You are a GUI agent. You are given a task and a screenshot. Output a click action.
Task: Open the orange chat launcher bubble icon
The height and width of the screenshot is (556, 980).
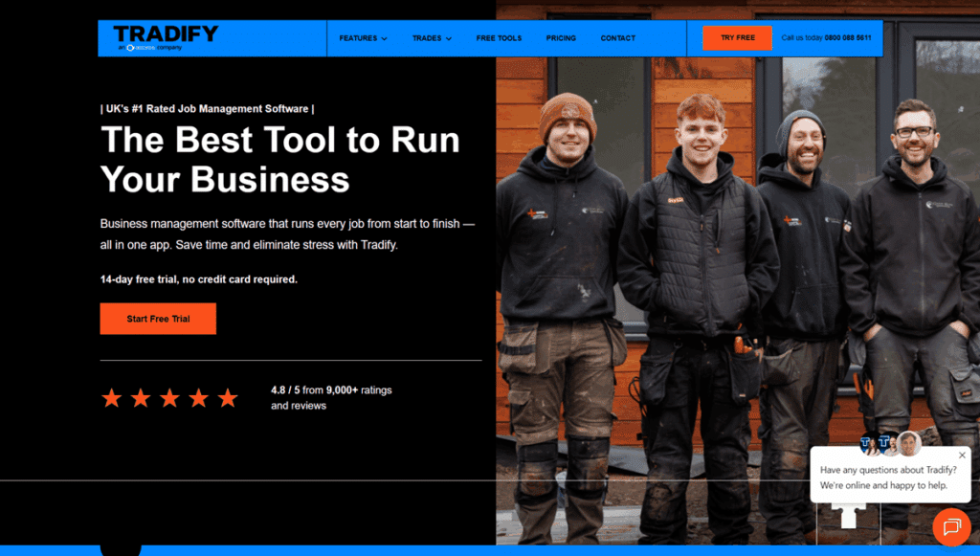(951, 526)
